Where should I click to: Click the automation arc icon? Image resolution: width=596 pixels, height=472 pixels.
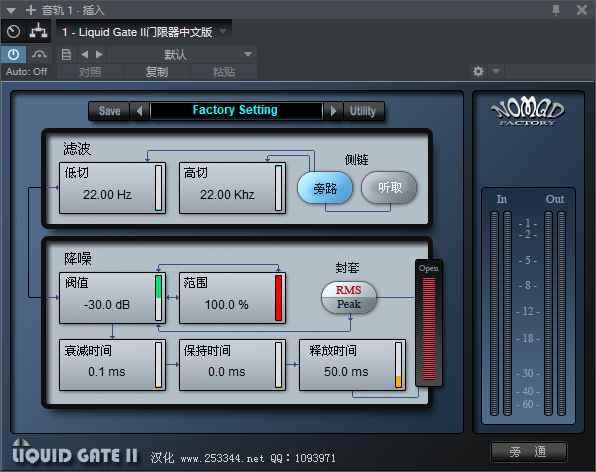click(39, 55)
